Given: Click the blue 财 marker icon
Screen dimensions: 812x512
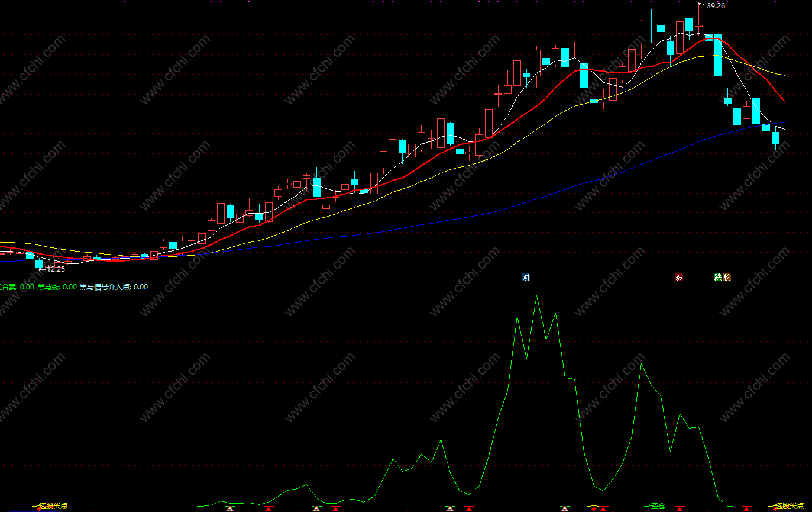Looking at the screenshot, I should point(526,278).
